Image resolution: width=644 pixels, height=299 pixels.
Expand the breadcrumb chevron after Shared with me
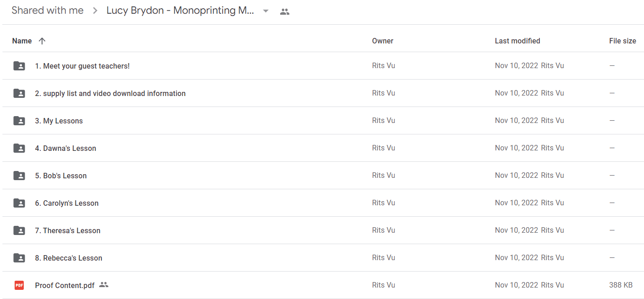click(95, 11)
